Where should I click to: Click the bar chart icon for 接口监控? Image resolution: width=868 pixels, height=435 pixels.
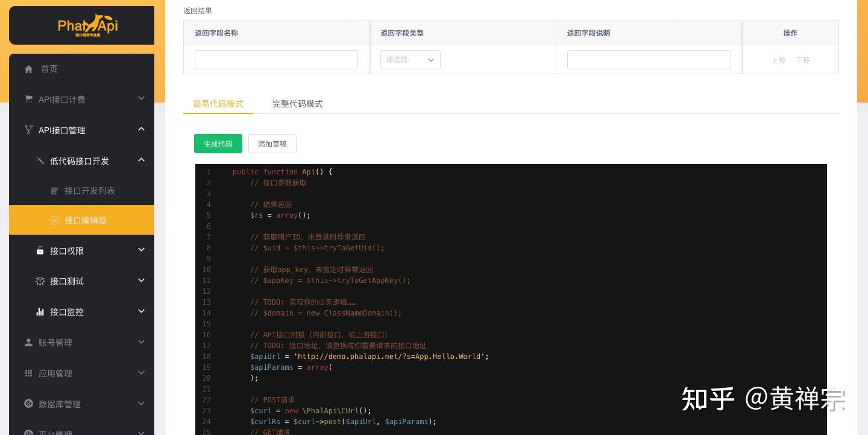[x=40, y=311]
